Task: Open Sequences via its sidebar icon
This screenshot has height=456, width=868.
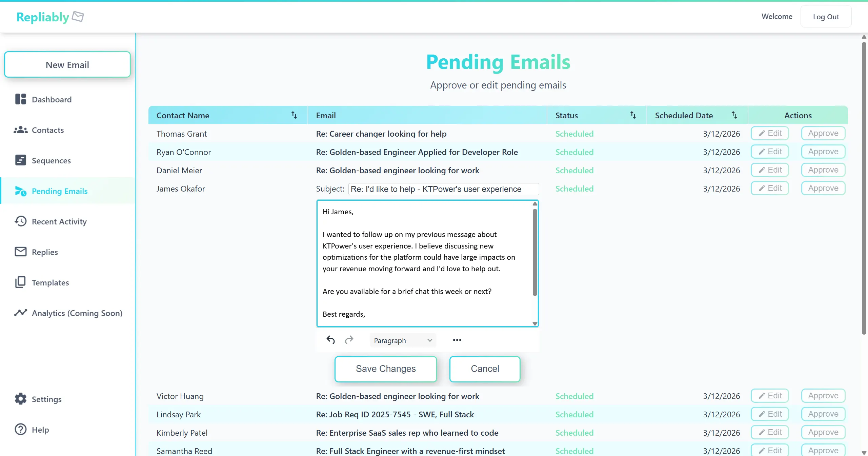Action: pyautogui.click(x=20, y=160)
